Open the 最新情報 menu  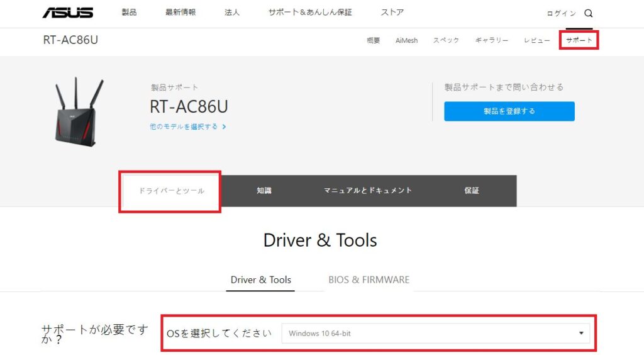pyautogui.click(x=180, y=13)
